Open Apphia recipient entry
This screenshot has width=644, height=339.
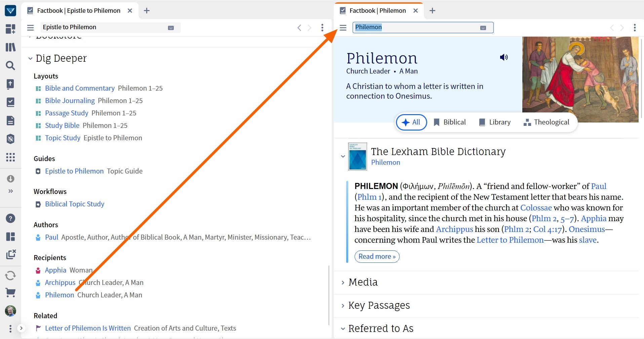click(x=55, y=270)
